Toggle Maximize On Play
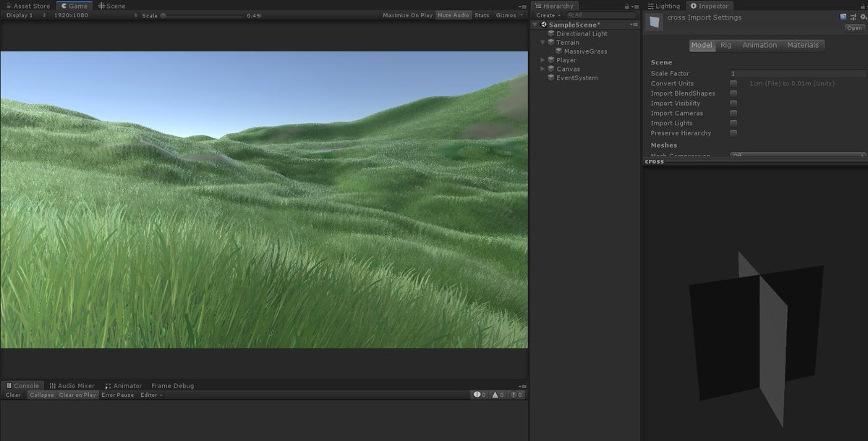Viewport: 868px width, 441px height. coord(407,15)
